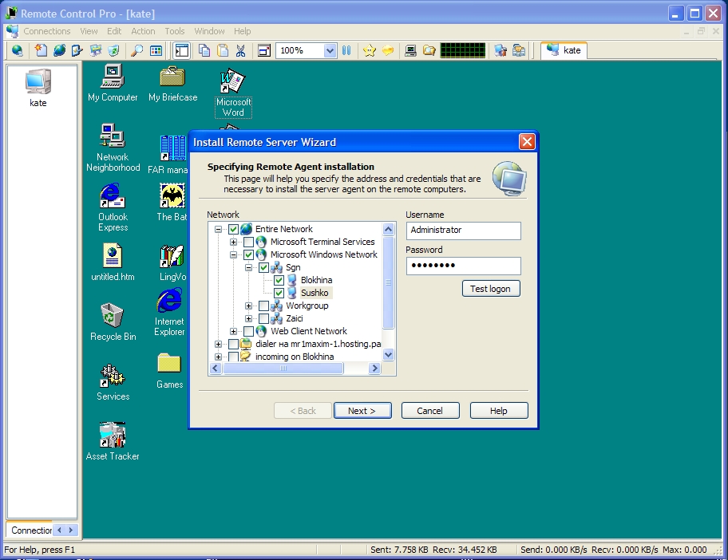Click the Paste icon on the toolbar
The width and height of the screenshot is (728, 560).
(x=223, y=49)
